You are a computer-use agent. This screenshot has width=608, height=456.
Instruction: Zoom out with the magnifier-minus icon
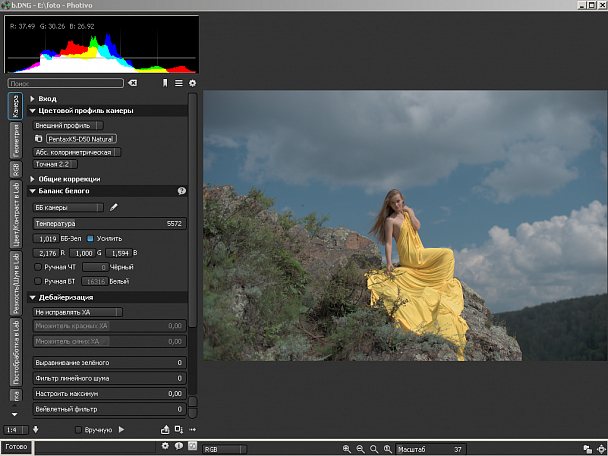coord(360,449)
